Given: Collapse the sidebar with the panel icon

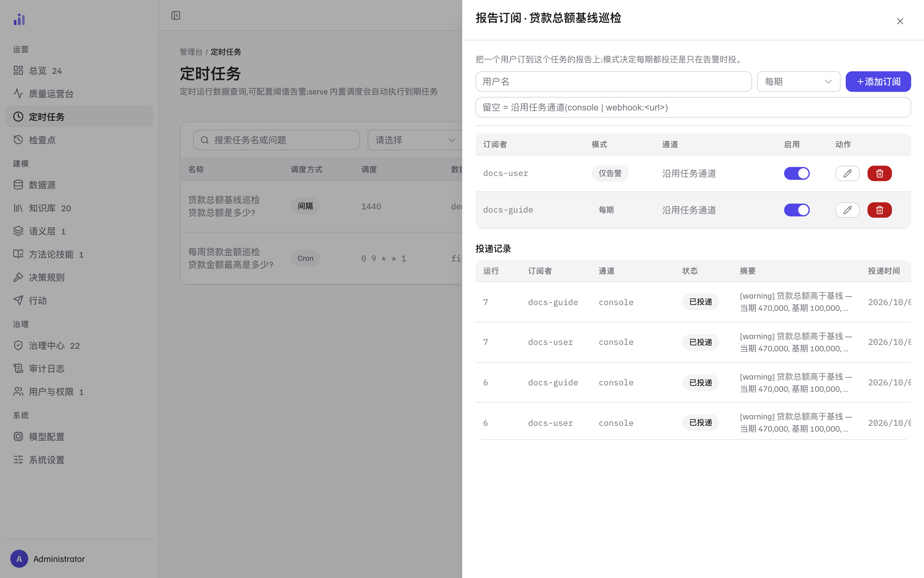Looking at the screenshot, I should (x=175, y=15).
